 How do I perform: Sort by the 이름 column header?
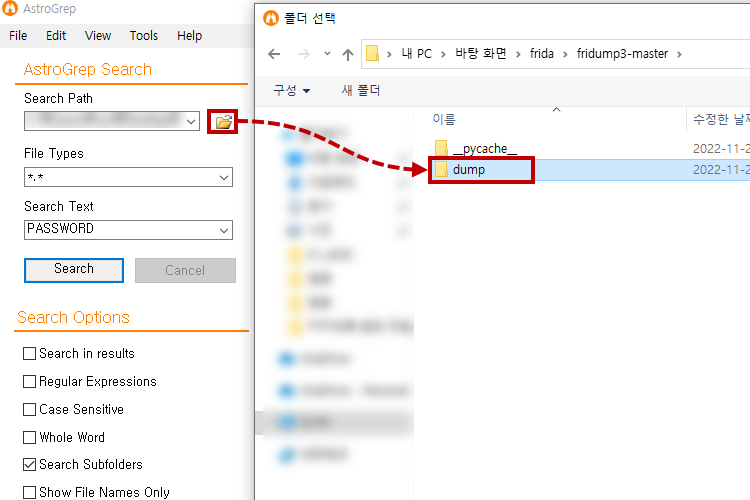[x=444, y=119]
